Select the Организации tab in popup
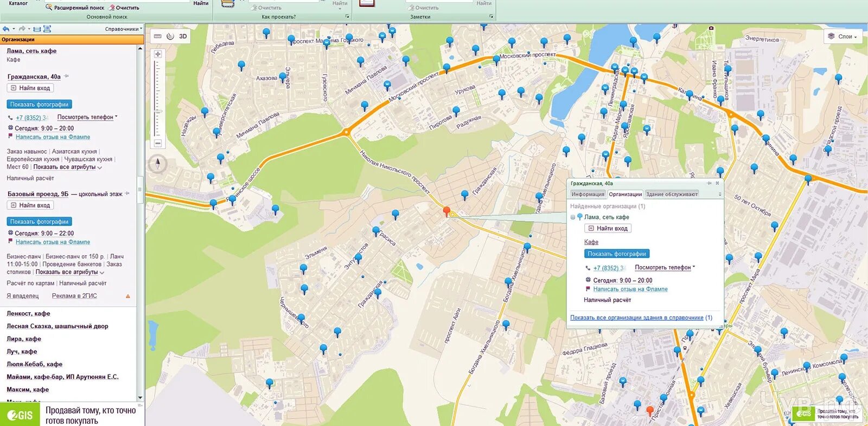 point(625,194)
